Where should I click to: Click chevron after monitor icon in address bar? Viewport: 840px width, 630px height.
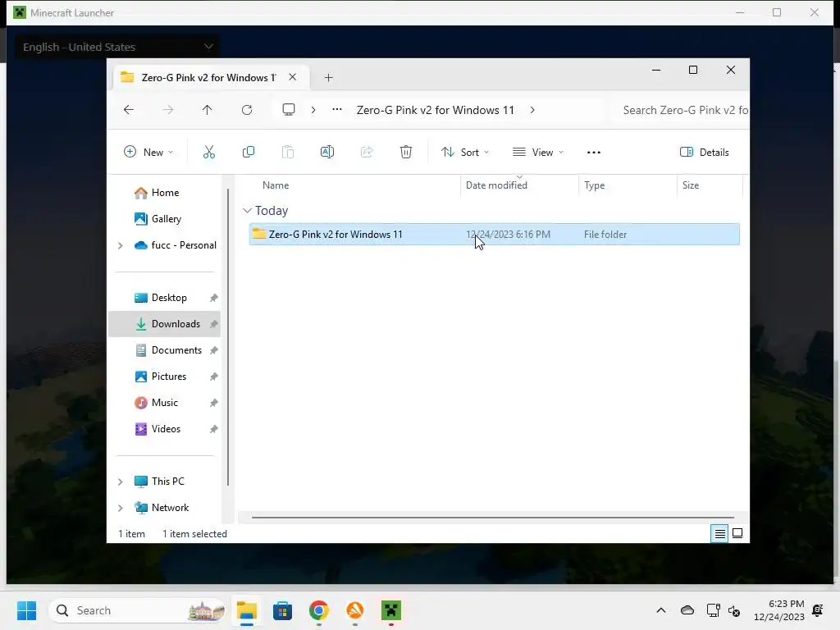point(313,110)
